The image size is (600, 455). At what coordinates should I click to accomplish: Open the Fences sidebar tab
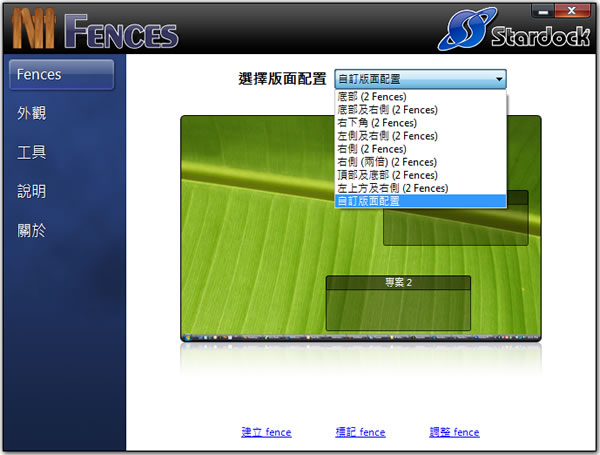point(62,75)
